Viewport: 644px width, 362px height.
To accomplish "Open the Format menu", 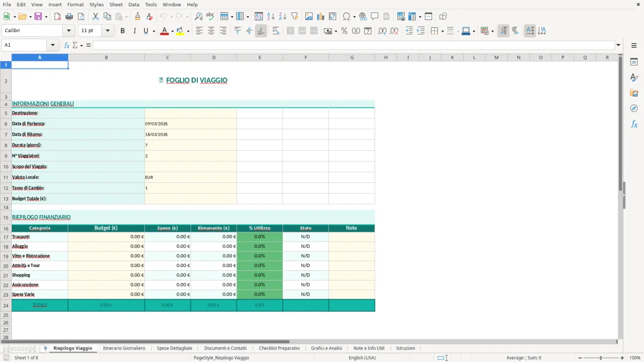I will (x=75, y=4).
